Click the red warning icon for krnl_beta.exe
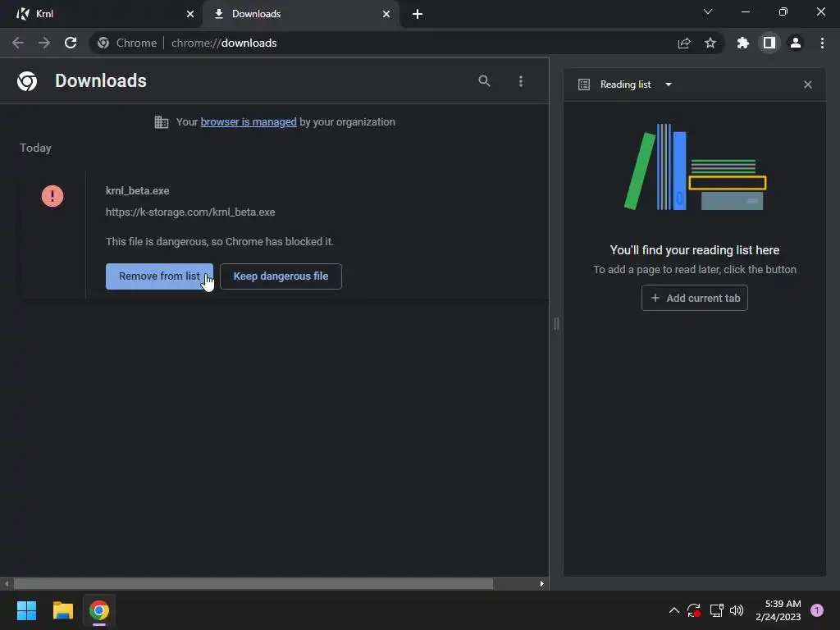This screenshot has height=630, width=840. coord(52,195)
